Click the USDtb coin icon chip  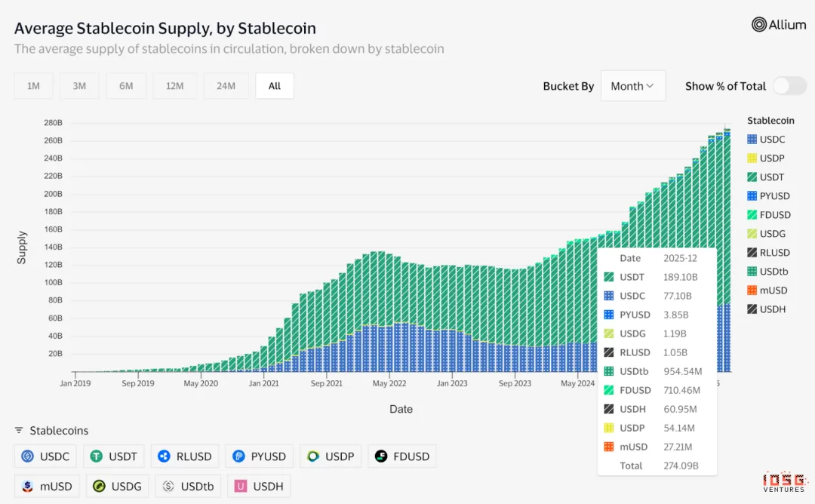click(168, 487)
